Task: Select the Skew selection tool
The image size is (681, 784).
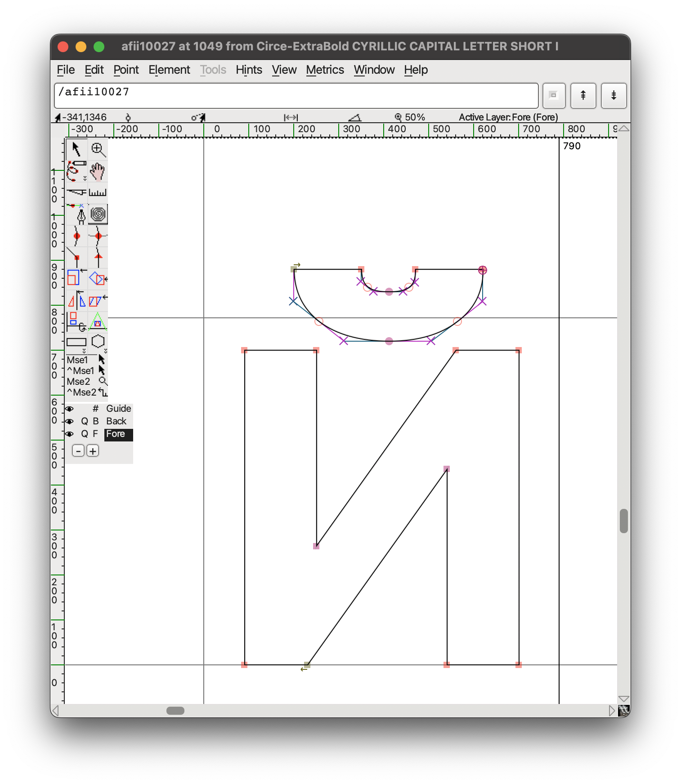Action: tap(98, 300)
